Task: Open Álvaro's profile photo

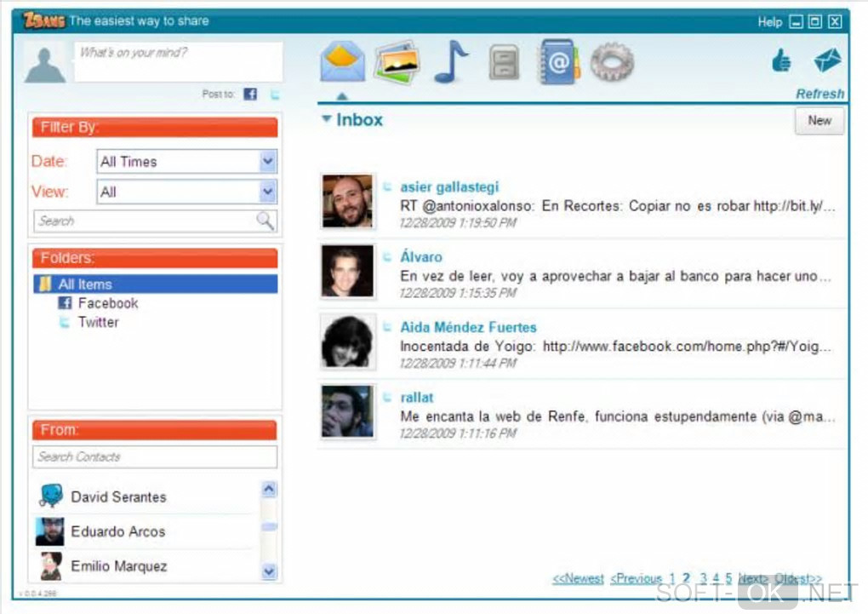Action: click(x=348, y=271)
